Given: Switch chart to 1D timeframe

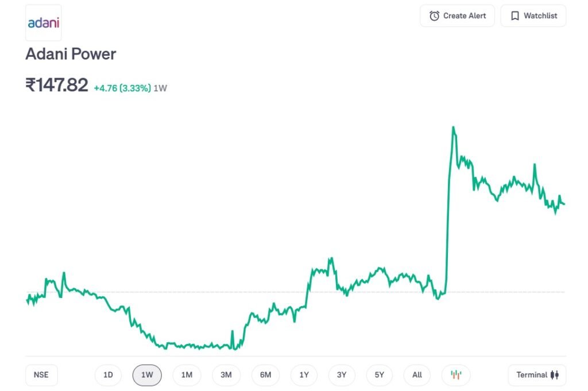Looking at the screenshot, I should click(x=108, y=374).
